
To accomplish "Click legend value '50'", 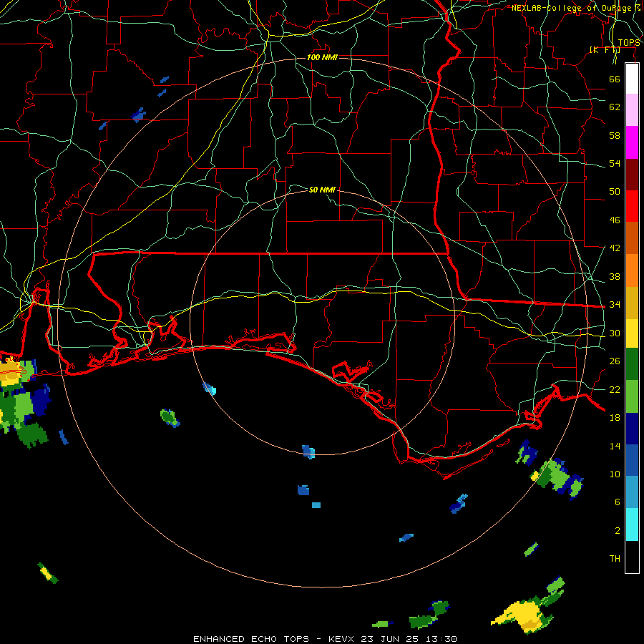I will click(x=615, y=192).
